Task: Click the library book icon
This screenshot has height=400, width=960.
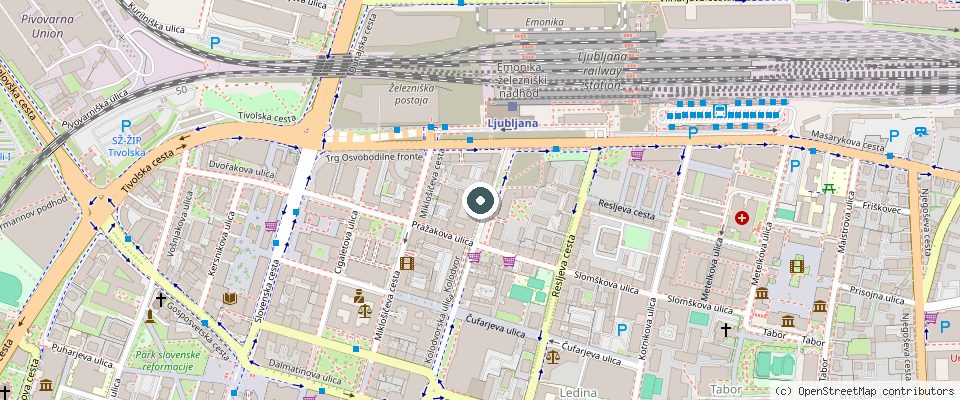Action: pos(230,298)
